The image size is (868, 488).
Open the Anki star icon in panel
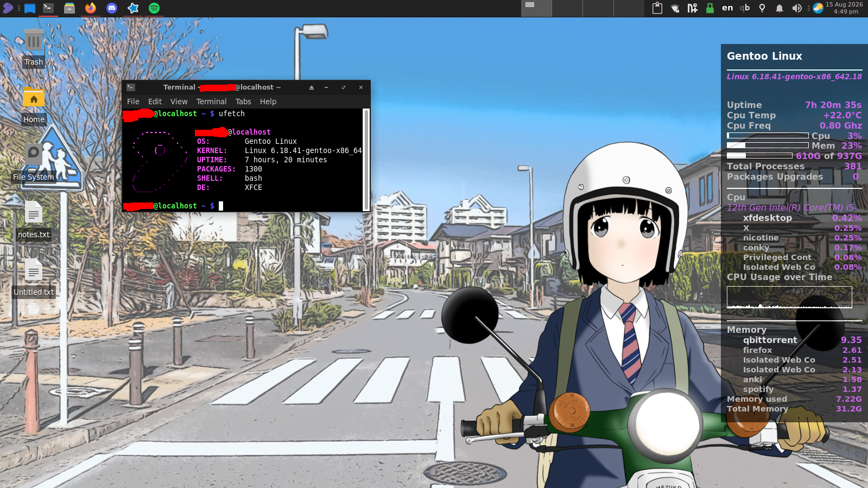133,8
